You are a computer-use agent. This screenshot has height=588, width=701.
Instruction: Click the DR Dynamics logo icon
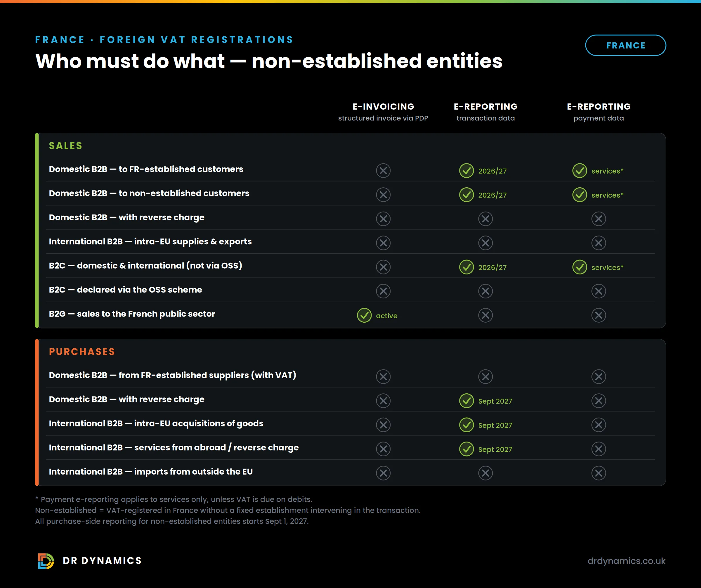pyautogui.click(x=46, y=561)
